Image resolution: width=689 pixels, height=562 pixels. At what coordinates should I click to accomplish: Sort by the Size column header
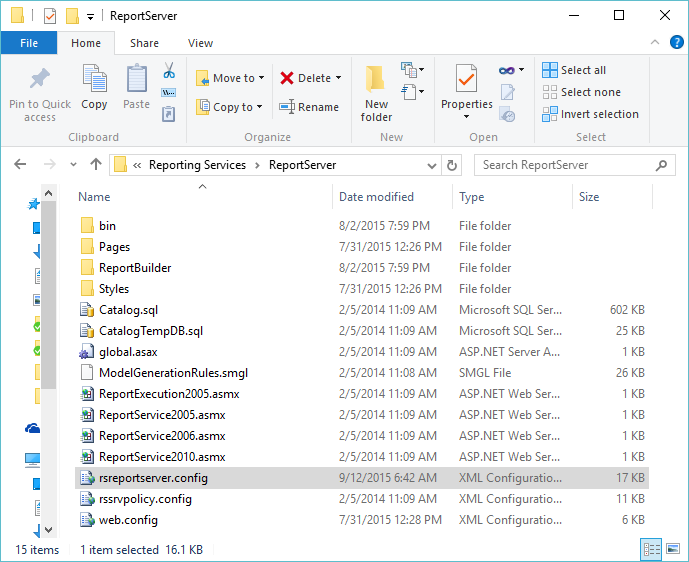coord(589,197)
